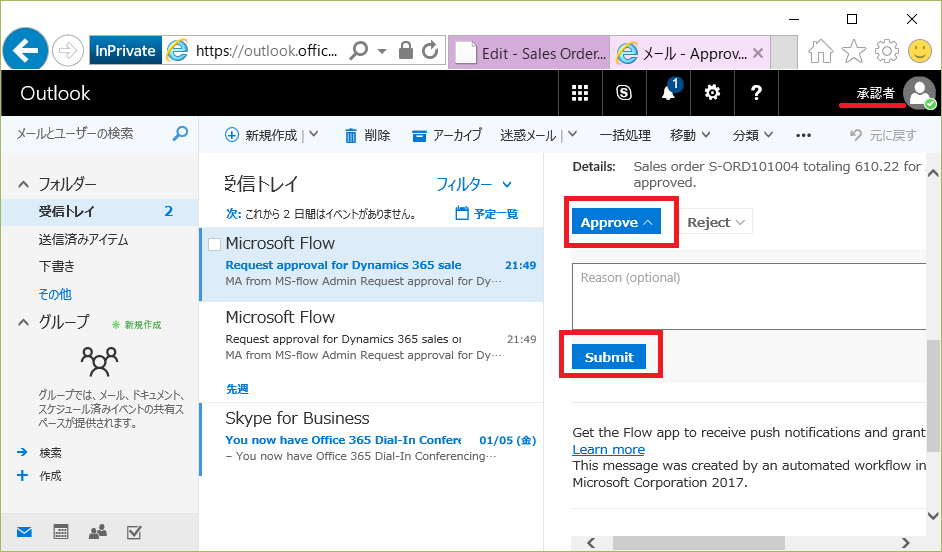
Task: Collapse the グループ section
Action: pyautogui.click(x=23, y=323)
